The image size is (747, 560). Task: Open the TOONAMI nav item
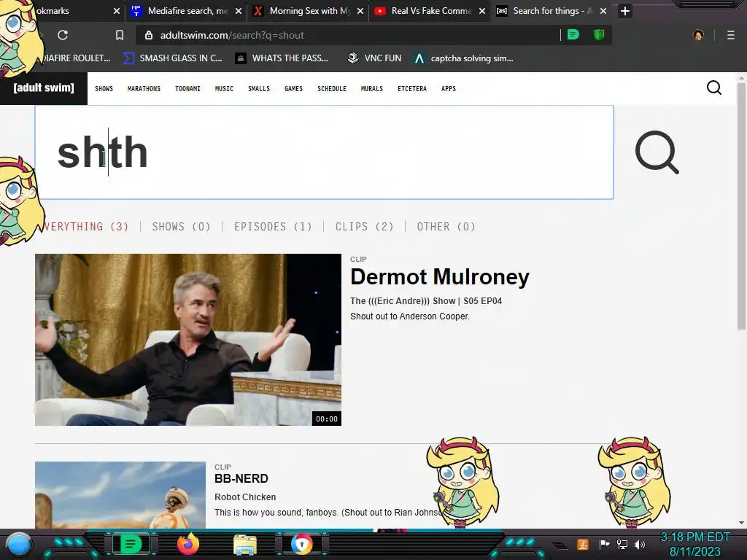pyautogui.click(x=187, y=88)
